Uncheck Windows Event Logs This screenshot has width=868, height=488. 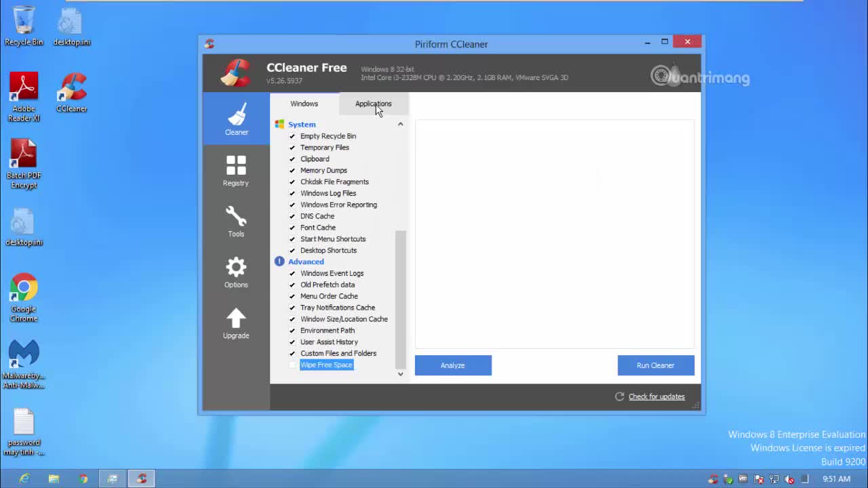click(x=292, y=273)
